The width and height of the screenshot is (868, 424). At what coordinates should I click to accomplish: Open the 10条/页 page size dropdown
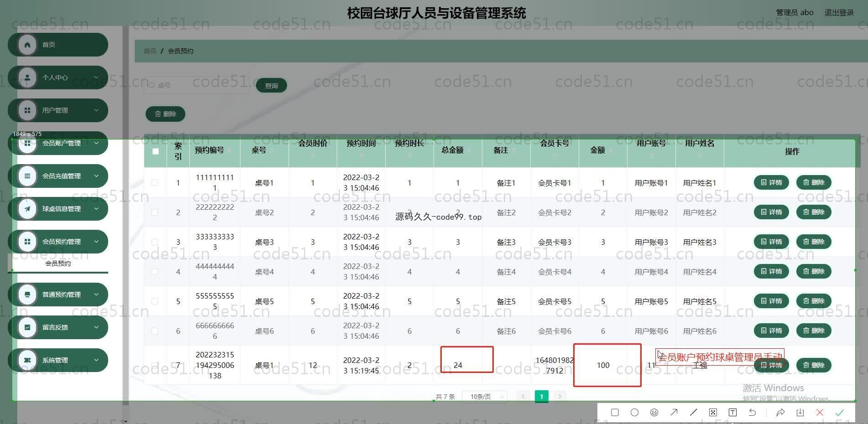484,397
